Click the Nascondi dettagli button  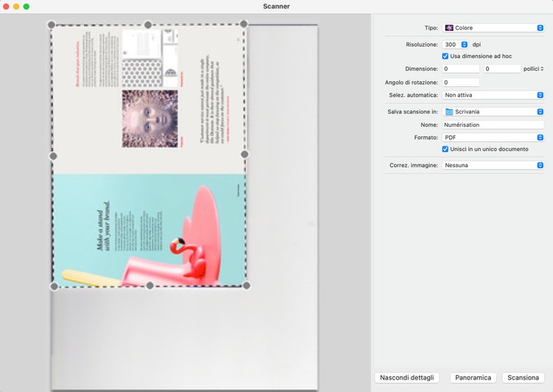coord(406,377)
